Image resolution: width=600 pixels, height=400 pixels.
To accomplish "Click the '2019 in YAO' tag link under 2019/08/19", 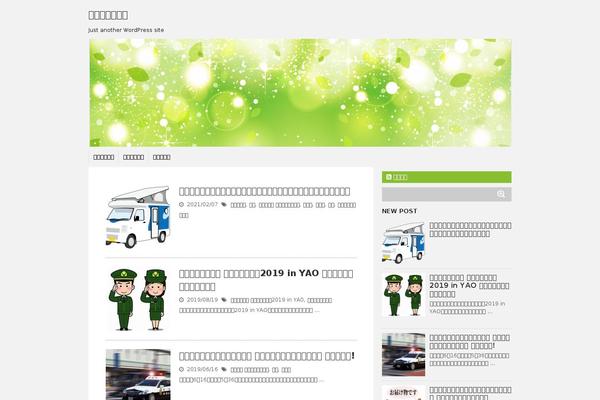I will click(x=267, y=300).
